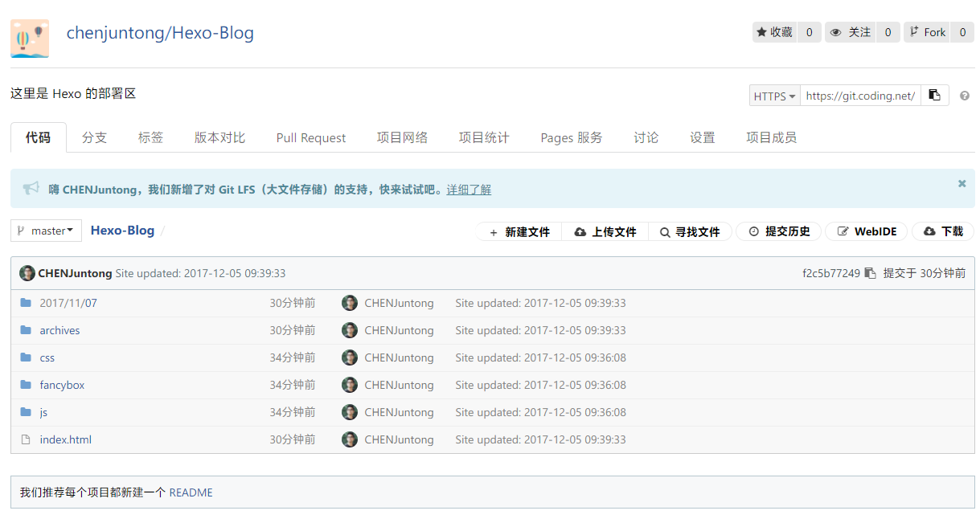
Task: Star the project with 收藏 button
Action: pos(775,32)
